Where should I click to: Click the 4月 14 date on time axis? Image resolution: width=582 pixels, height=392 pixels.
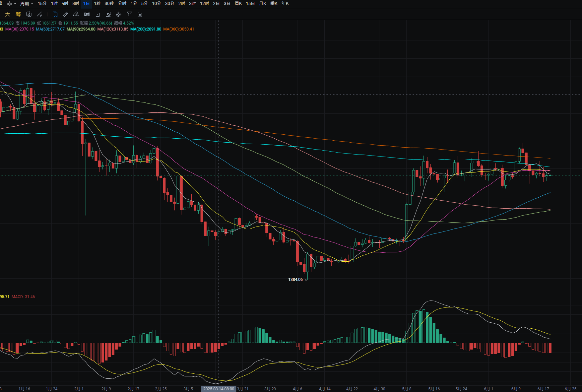325,389
